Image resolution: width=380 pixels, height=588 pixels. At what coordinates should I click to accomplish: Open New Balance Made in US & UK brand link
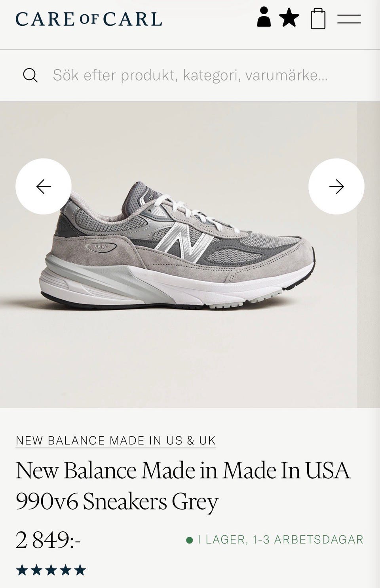tap(116, 440)
